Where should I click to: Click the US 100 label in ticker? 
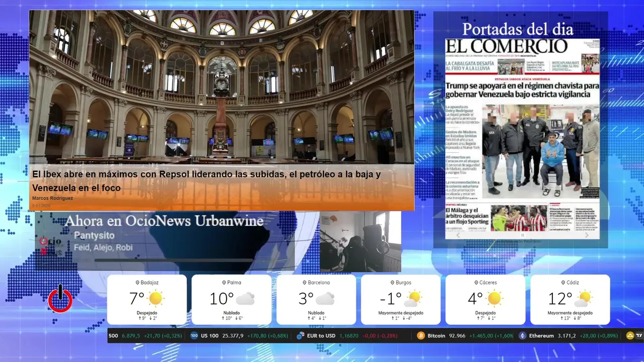210,335
